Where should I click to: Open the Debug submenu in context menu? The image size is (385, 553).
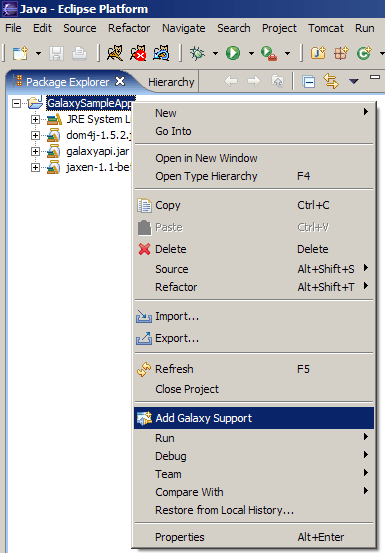point(254,456)
